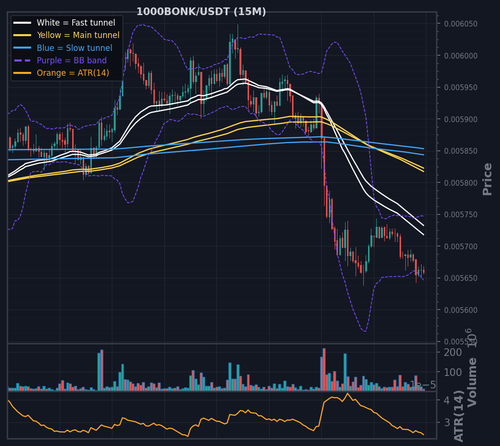This screenshot has width=500, height=446.
Task: Click price axis label 0.005700
Action: [461, 246]
